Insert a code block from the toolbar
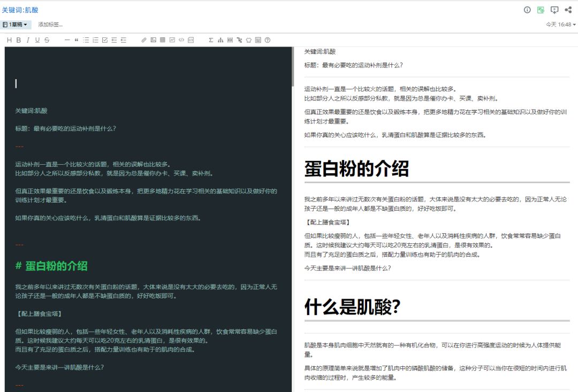The width and height of the screenshot is (578, 392). (x=191, y=40)
